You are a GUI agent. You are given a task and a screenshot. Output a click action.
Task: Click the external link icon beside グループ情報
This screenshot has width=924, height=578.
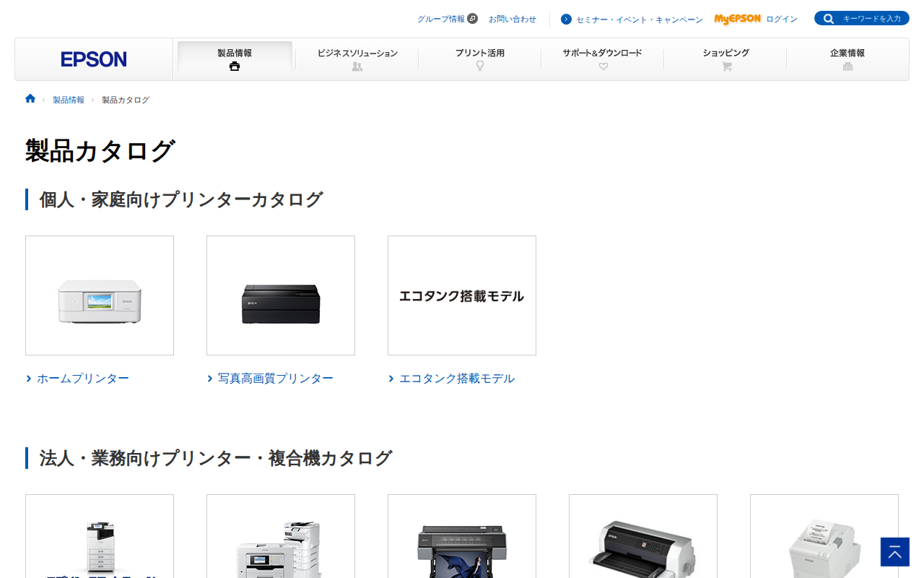coord(473,19)
